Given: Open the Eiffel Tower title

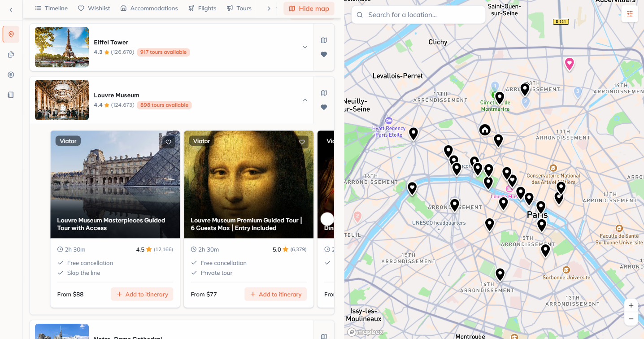Looking at the screenshot, I should (111, 42).
